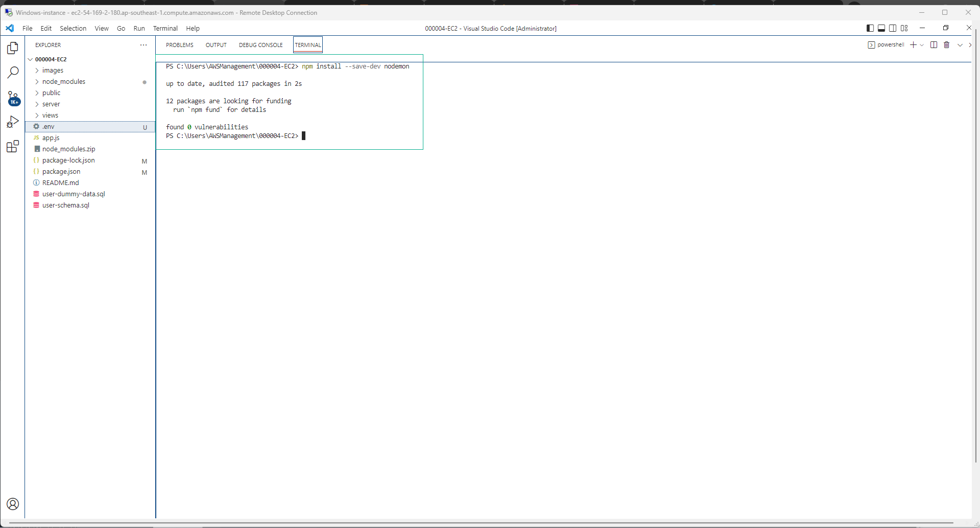980x528 pixels.
Task: Open the Terminal menu
Action: tap(165, 28)
